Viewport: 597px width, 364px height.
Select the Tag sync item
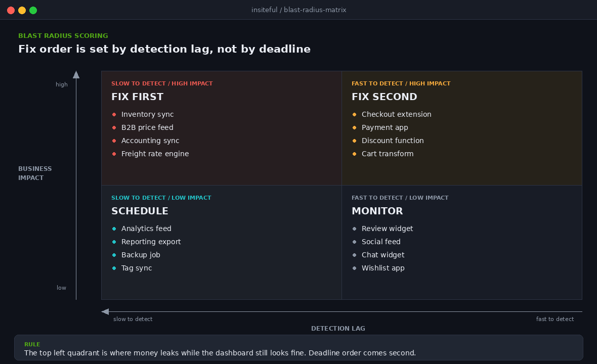tap(136, 268)
